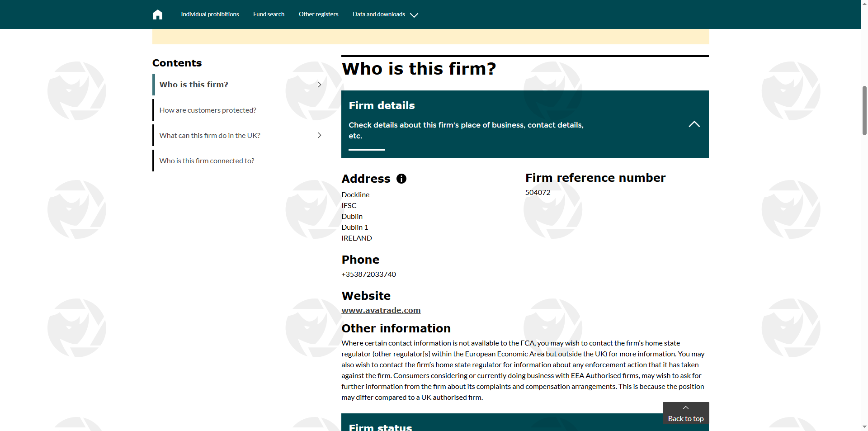Collapse Firm details with the up chevron

point(694,124)
